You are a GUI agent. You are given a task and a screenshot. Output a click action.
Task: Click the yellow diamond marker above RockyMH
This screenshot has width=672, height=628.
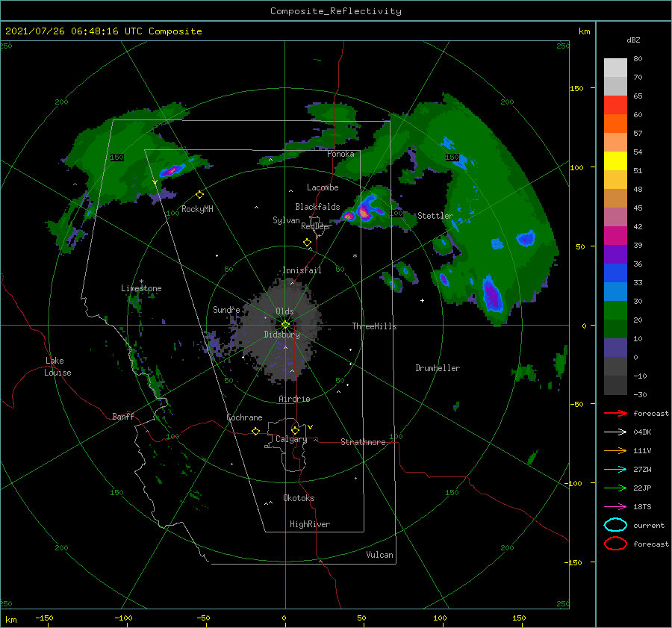[199, 195]
